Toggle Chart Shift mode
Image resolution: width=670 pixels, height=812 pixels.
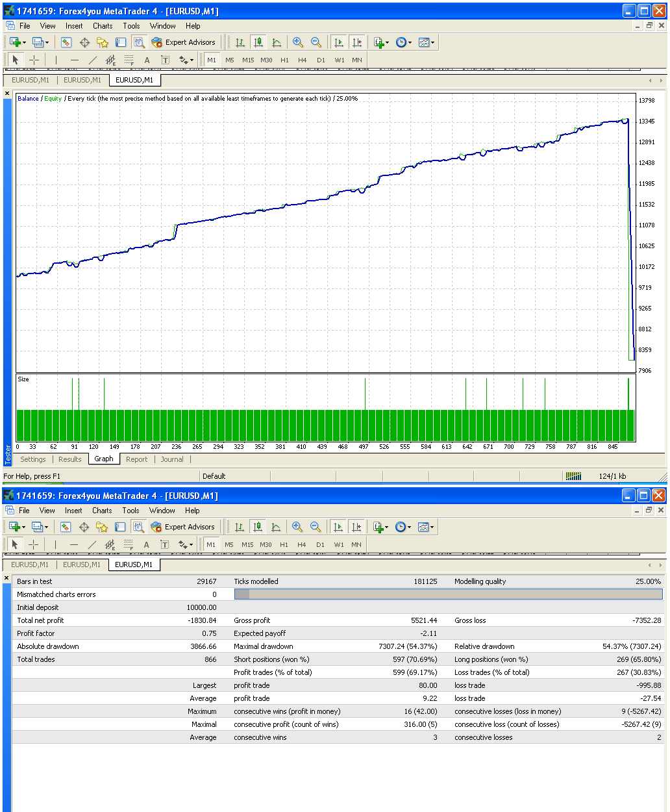click(356, 42)
